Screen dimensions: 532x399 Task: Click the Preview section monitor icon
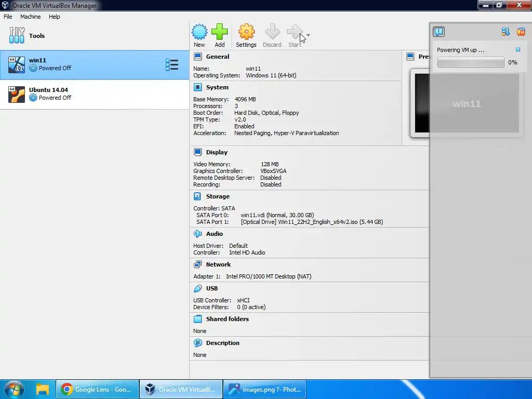410,56
